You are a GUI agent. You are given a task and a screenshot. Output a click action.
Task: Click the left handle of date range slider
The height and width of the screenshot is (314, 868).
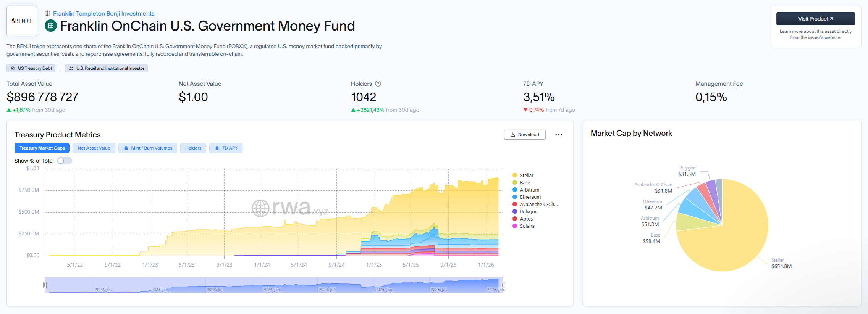[45, 285]
